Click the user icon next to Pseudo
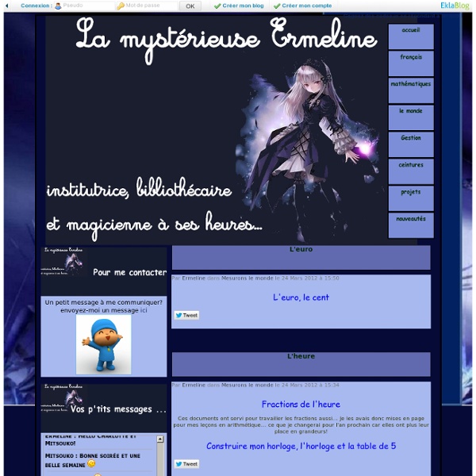Viewport: 476px width, 476px height. (x=58, y=6)
